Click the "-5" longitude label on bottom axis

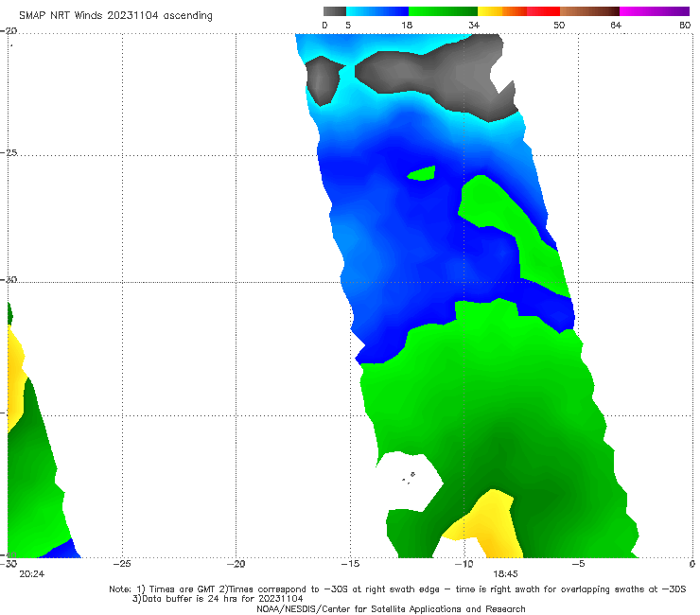578,564
